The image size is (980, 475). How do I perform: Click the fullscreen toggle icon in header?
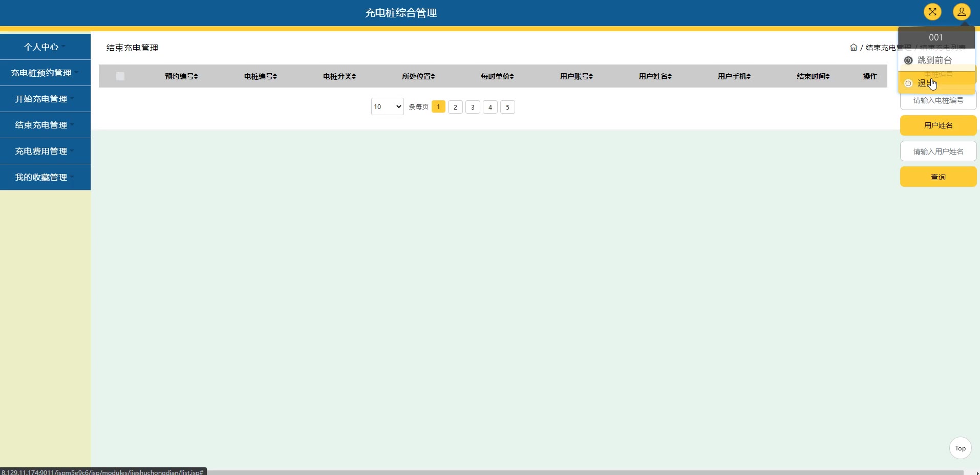(x=932, y=12)
